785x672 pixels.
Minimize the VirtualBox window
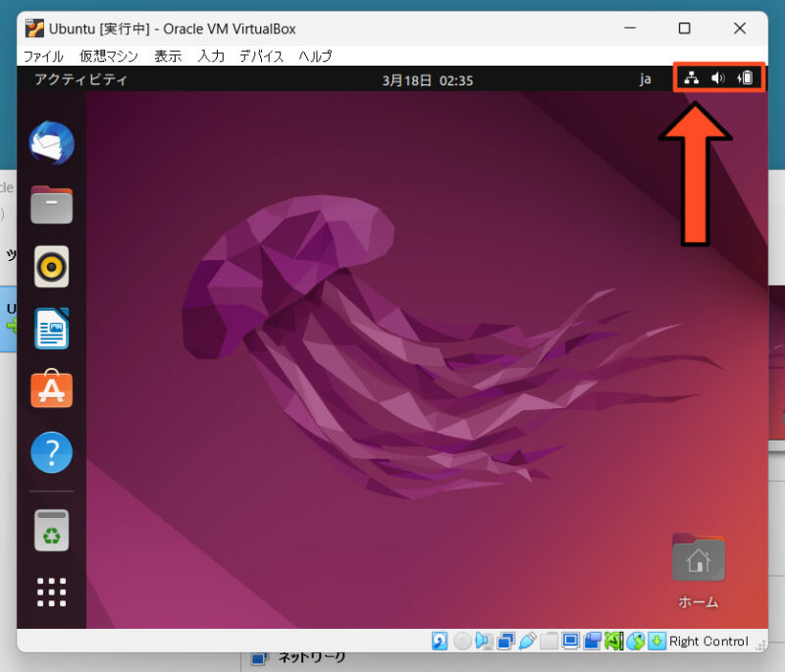coord(630,28)
